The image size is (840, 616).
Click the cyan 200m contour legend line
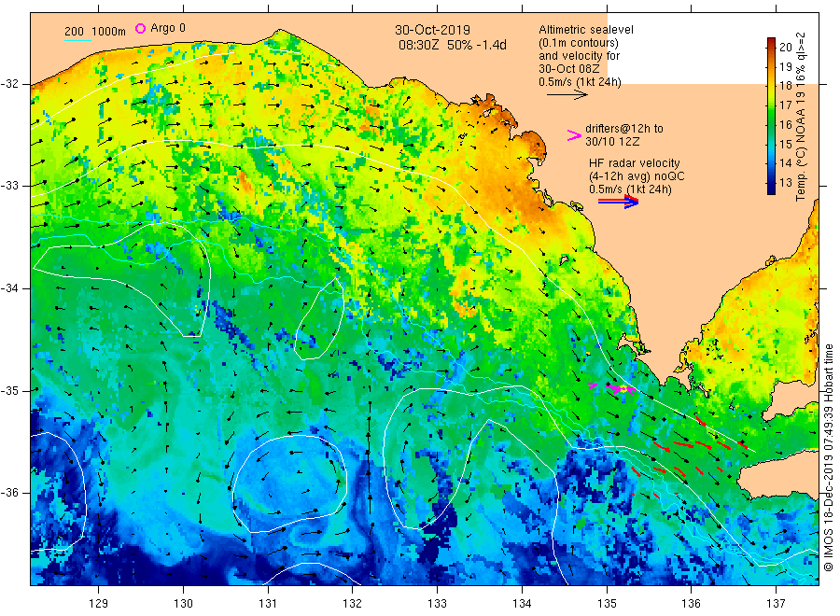(x=77, y=41)
